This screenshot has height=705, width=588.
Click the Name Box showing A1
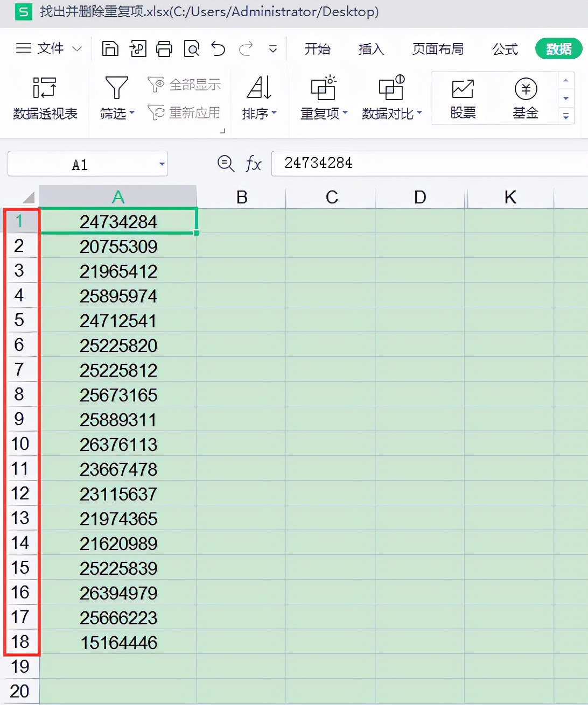click(x=80, y=164)
